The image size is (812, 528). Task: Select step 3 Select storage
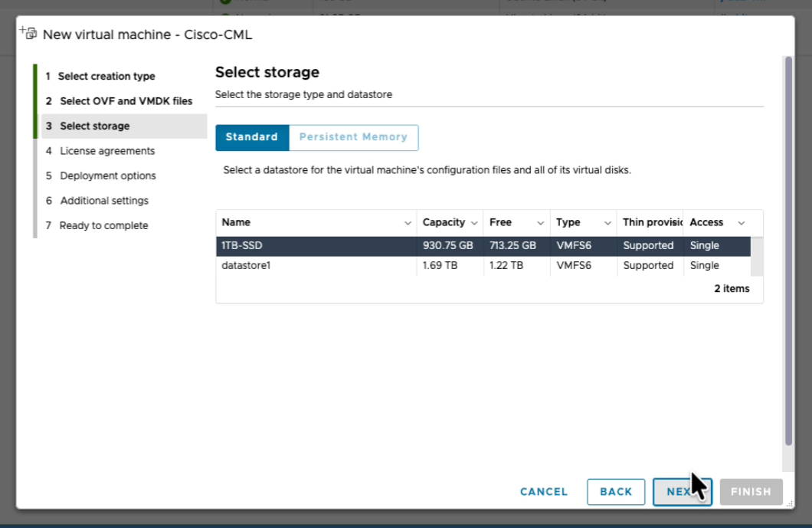click(x=124, y=126)
